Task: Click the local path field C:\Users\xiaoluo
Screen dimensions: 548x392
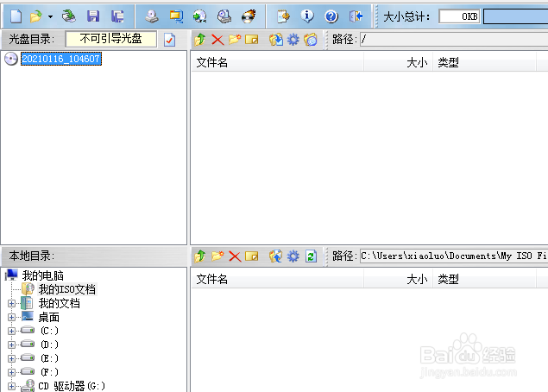Action: point(454,256)
